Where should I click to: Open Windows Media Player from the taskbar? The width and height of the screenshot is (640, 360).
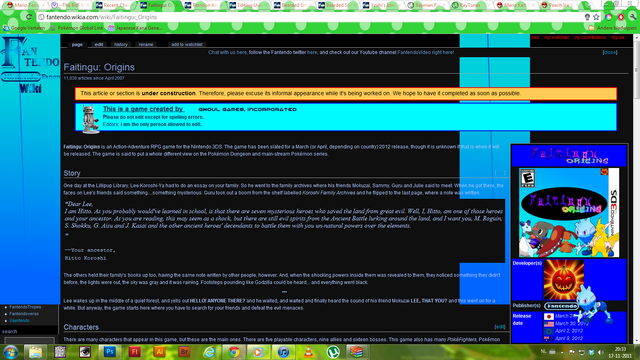pyautogui.click(x=258, y=352)
